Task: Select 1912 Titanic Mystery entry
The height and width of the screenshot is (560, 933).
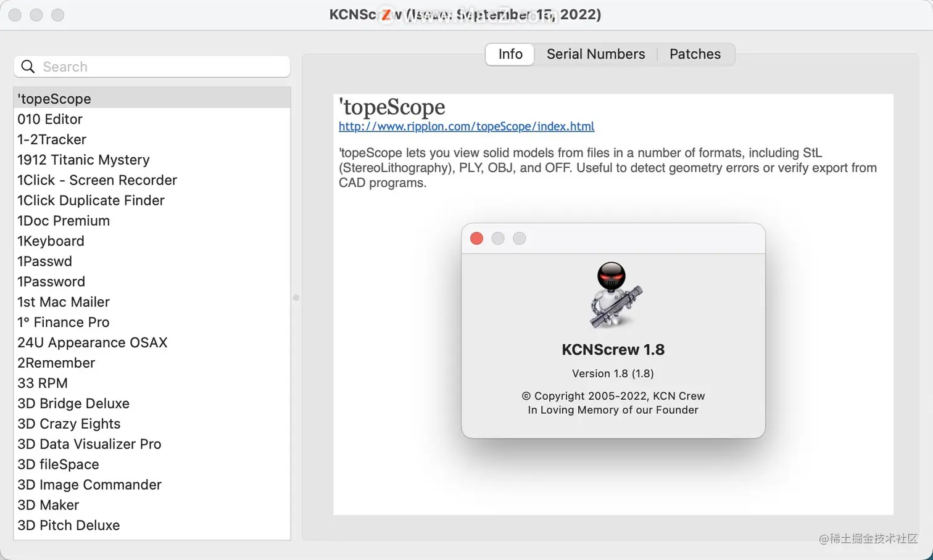Action: pyautogui.click(x=152, y=160)
